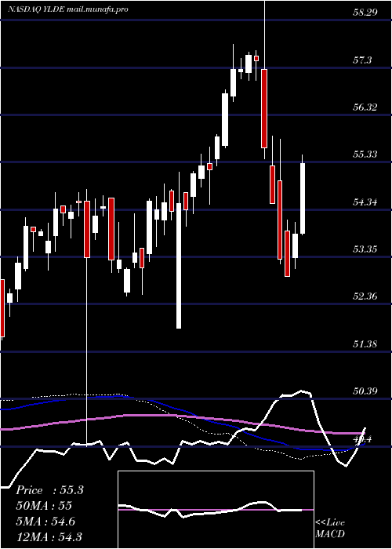Click the NASDAQ YLDE mail.munafa.pro title
Image resolution: width=392 pixels, height=549 pixels.
[67, 9]
